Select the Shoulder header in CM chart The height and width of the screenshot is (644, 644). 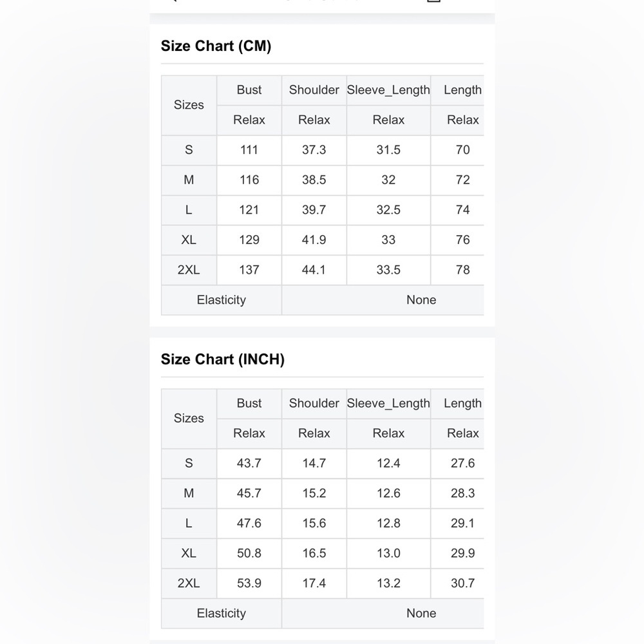click(x=314, y=90)
